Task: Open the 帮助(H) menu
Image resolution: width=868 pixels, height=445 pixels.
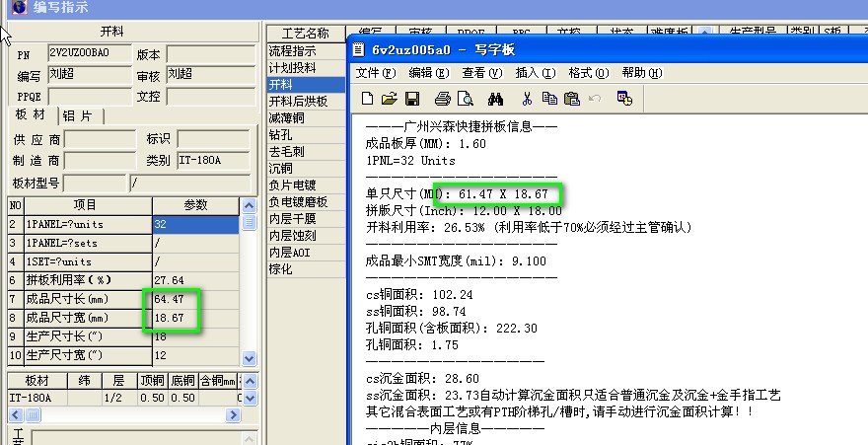Action: click(x=642, y=73)
